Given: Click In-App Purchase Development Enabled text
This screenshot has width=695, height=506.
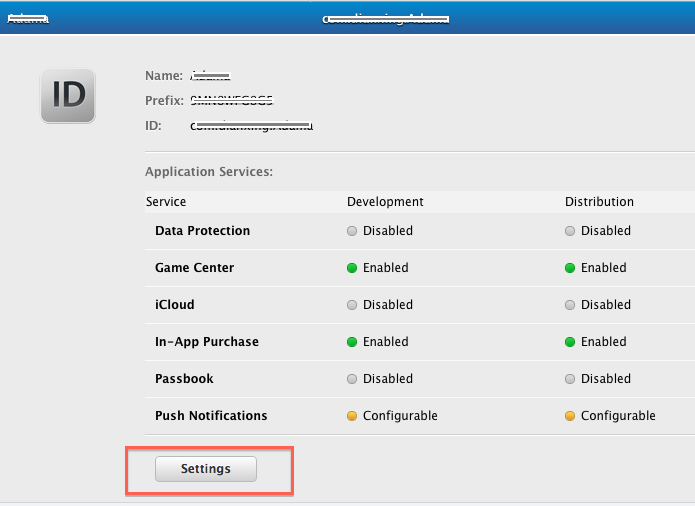Looking at the screenshot, I should click(386, 342).
